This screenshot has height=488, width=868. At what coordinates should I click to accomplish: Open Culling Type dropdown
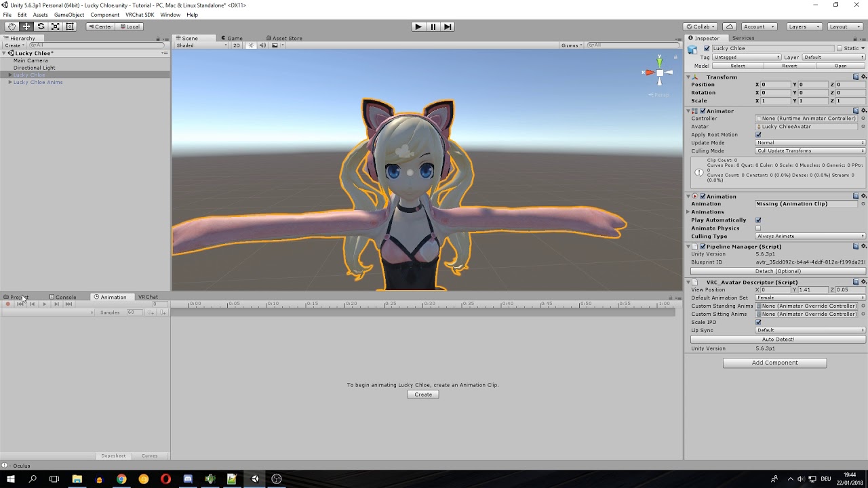pos(810,237)
